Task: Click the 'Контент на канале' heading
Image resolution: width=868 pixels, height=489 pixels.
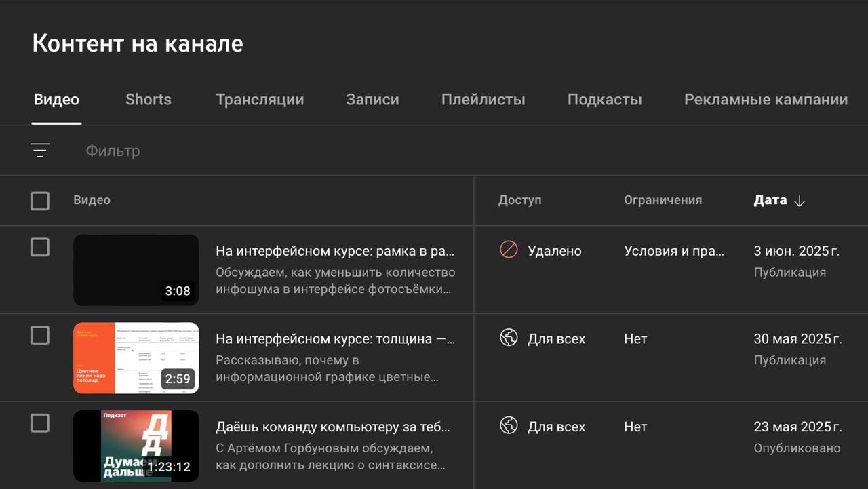Action: click(138, 43)
